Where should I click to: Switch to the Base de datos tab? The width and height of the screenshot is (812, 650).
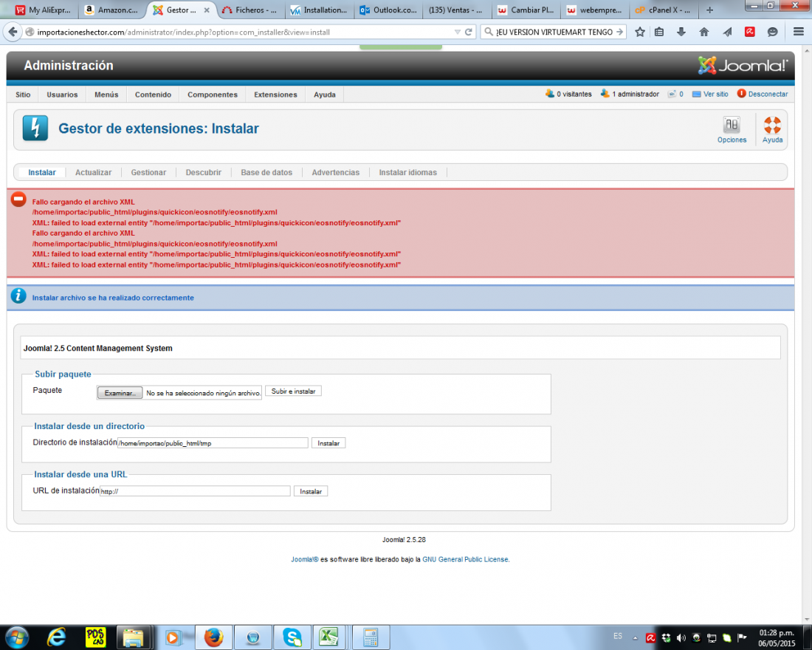pyautogui.click(x=266, y=173)
